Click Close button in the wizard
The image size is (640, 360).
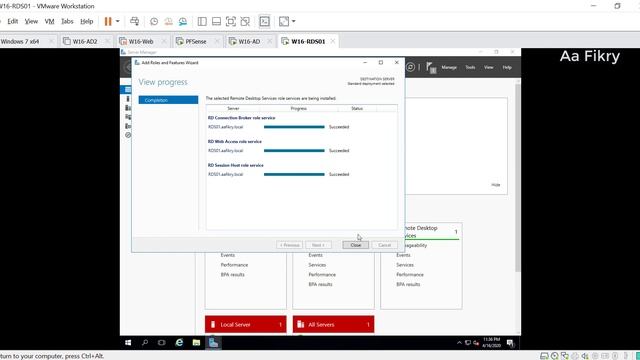[356, 245]
